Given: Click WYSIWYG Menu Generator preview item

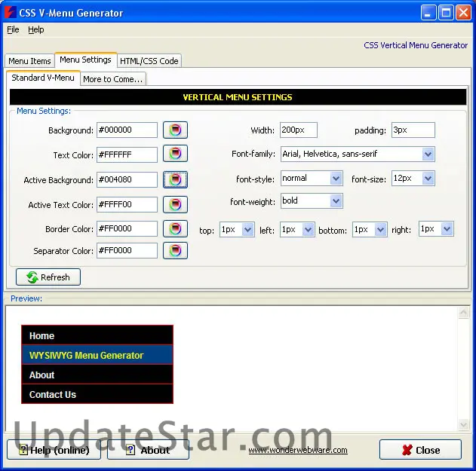Looking at the screenshot, I should click(97, 355).
